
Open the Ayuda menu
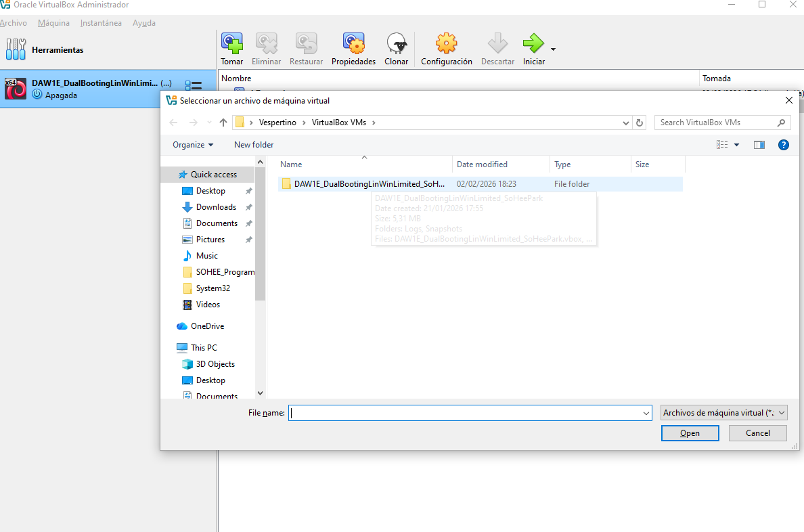click(144, 23)
